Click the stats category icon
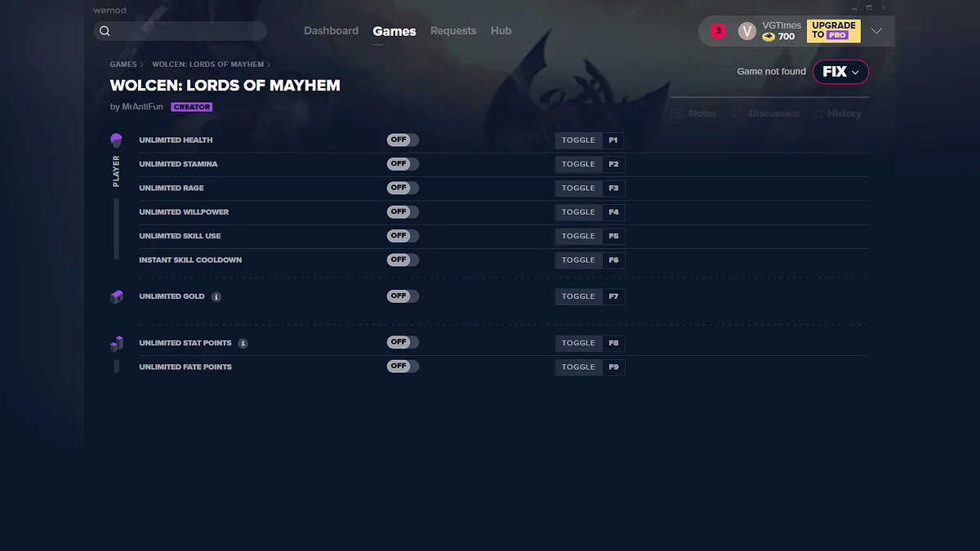Viewport: 980px width, 551px height. click(x=116, y=344)
